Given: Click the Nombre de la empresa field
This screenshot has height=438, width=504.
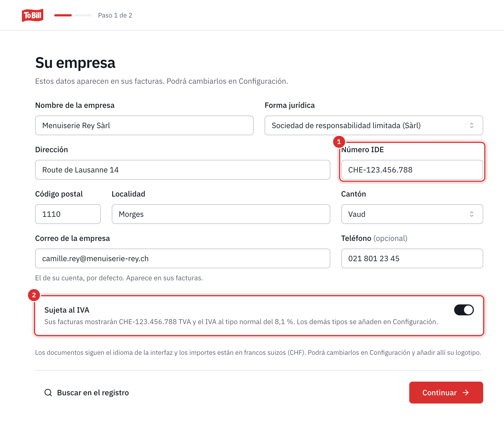Looking at the screenshot, I should 144,125.
